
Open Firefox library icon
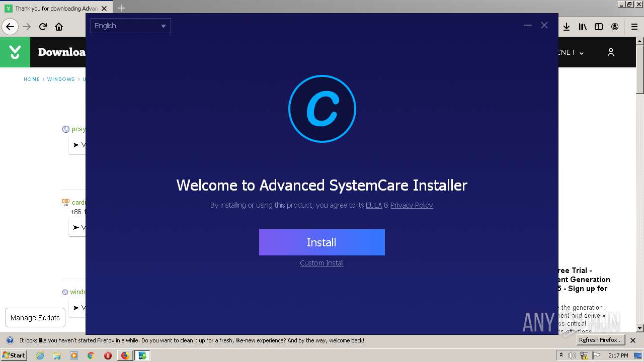(583, 27)
